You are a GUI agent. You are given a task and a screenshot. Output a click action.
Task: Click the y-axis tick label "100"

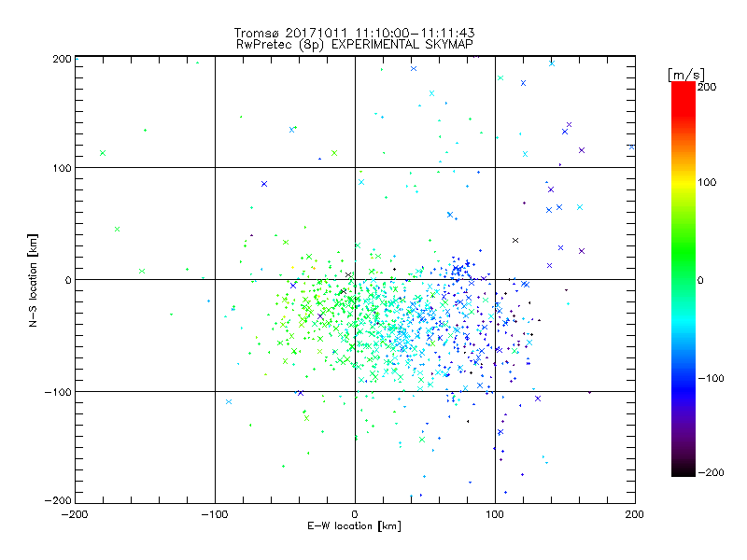[62, 168]
